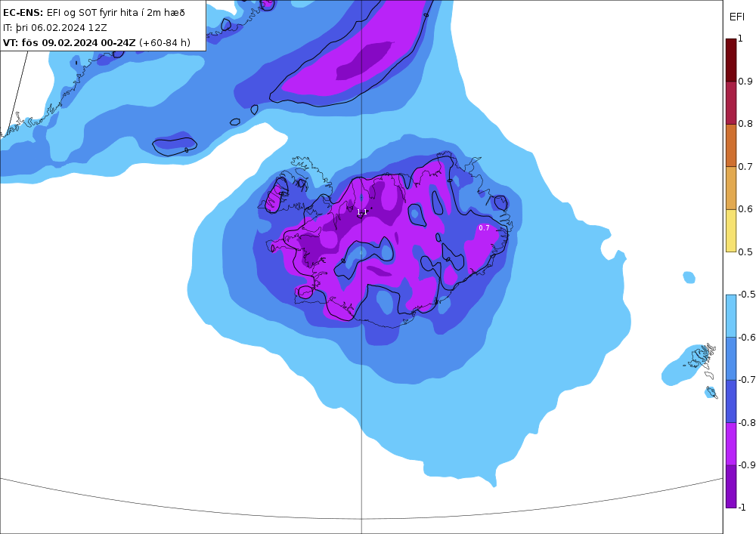Image resolution: width=756 pixels, height=534 pixels.
Task: Click legend value 0.8
Action: coord(745,124)
